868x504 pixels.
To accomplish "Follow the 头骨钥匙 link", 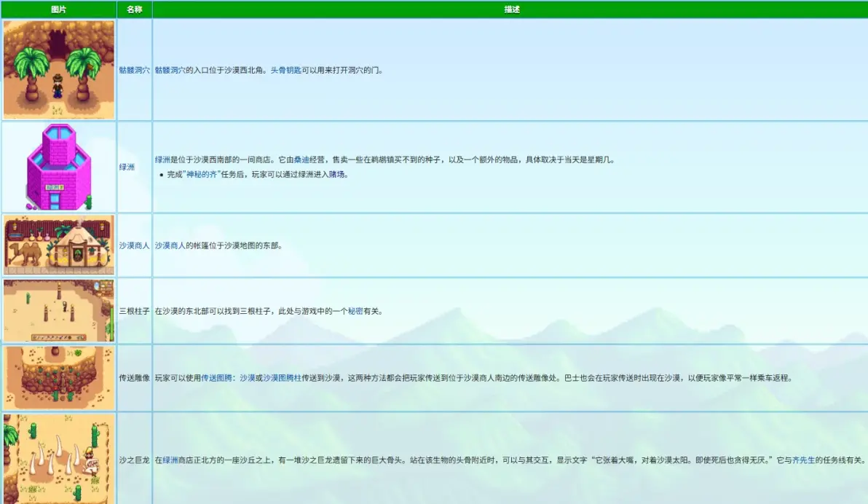I will pyautogui.click(x=285, y=71).
